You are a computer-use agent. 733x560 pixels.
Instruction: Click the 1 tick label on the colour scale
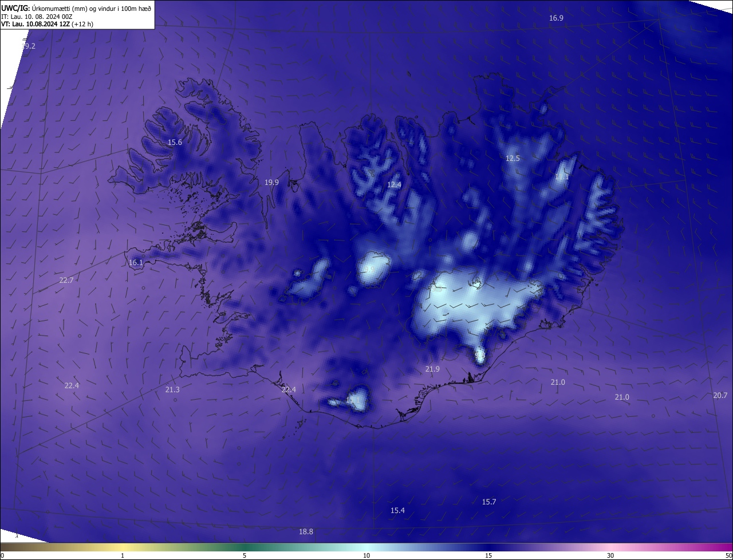click(x=123, y=555)
